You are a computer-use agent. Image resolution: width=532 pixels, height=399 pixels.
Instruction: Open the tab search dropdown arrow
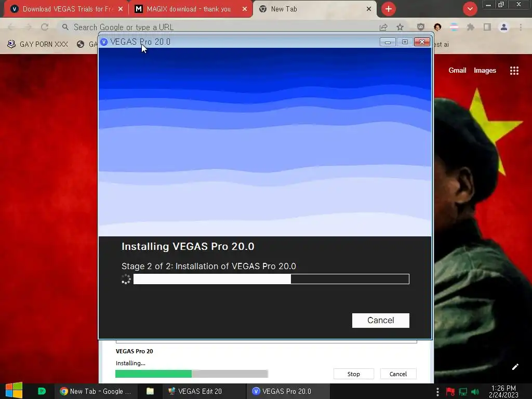[x=470, y=9]
